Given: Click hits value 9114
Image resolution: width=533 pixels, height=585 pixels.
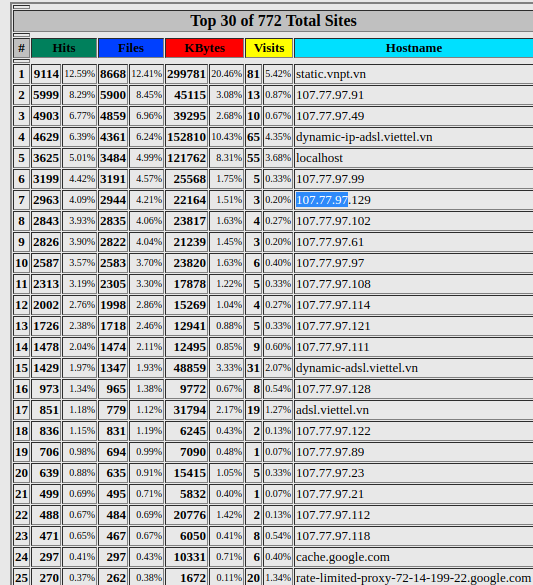Looking at the screenshot, I should (x=46, y=74).
